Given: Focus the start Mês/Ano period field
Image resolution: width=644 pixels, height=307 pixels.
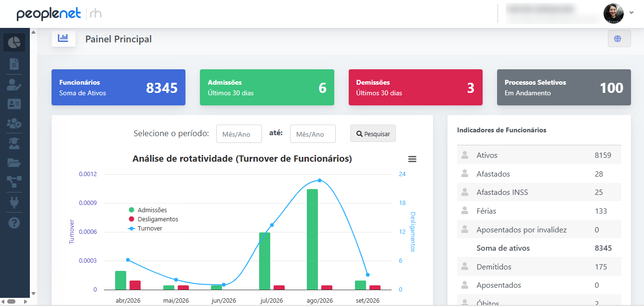Looking at the screenshot, I should point(239,134).
